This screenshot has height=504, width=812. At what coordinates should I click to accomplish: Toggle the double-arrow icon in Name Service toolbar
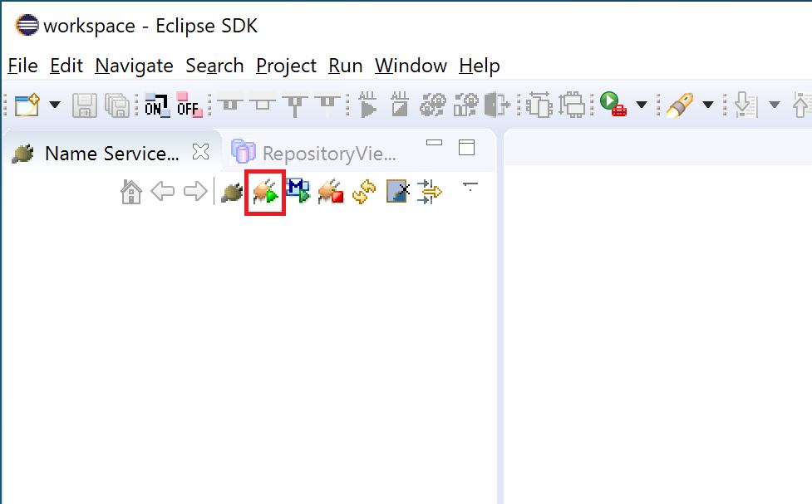(430, 193)
